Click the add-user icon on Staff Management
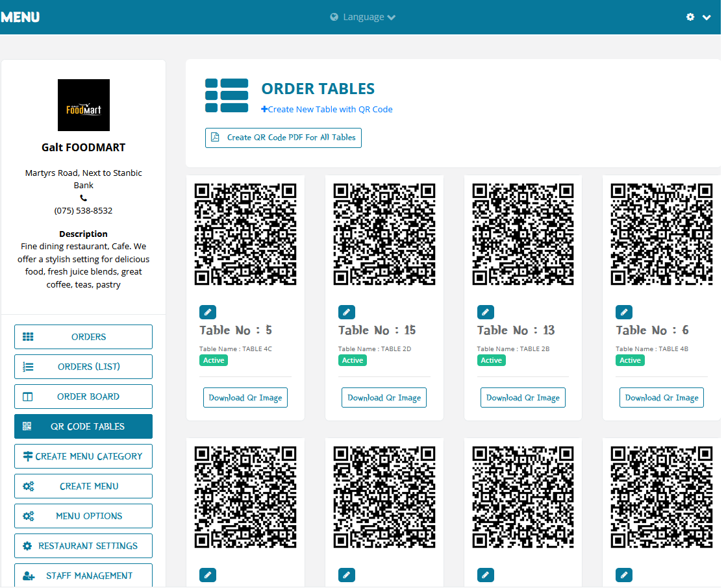726x588 pixels. 28,576
